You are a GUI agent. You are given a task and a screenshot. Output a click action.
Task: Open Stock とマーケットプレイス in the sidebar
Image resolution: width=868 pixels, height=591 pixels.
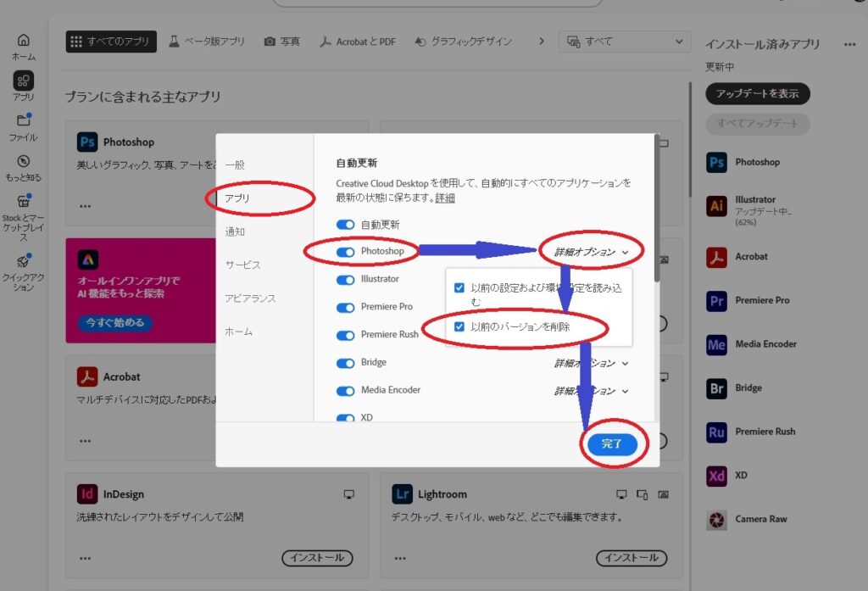click(23, 216)
